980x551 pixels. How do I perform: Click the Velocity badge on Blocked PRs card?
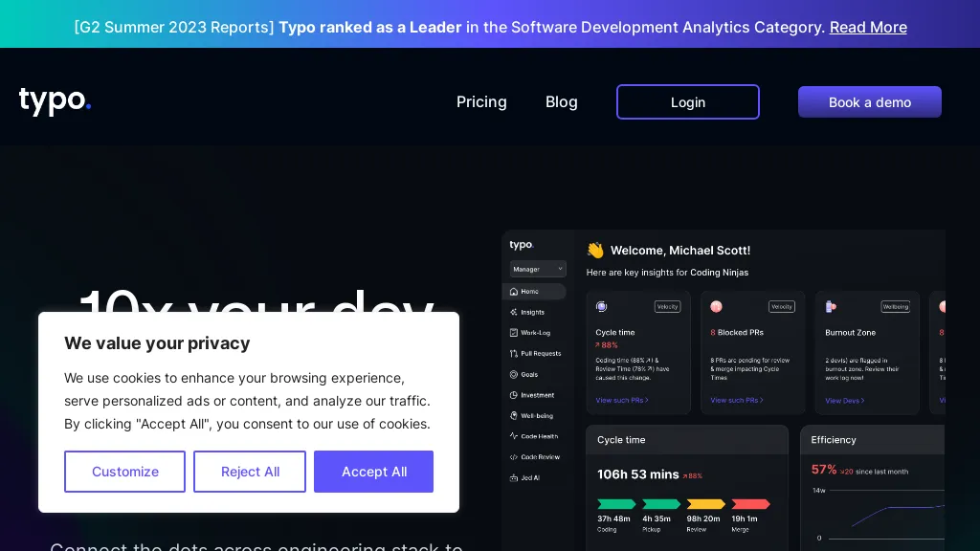coord(782,306)
